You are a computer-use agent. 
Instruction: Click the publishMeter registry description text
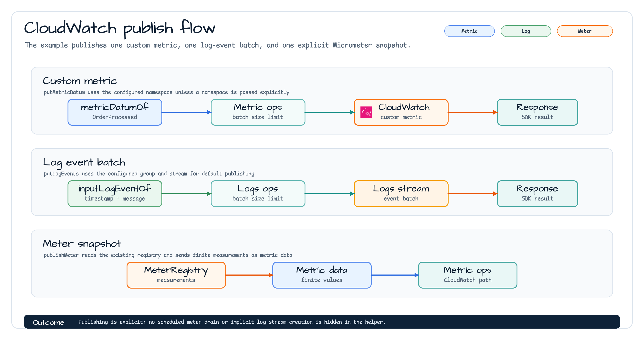point(168,255)
